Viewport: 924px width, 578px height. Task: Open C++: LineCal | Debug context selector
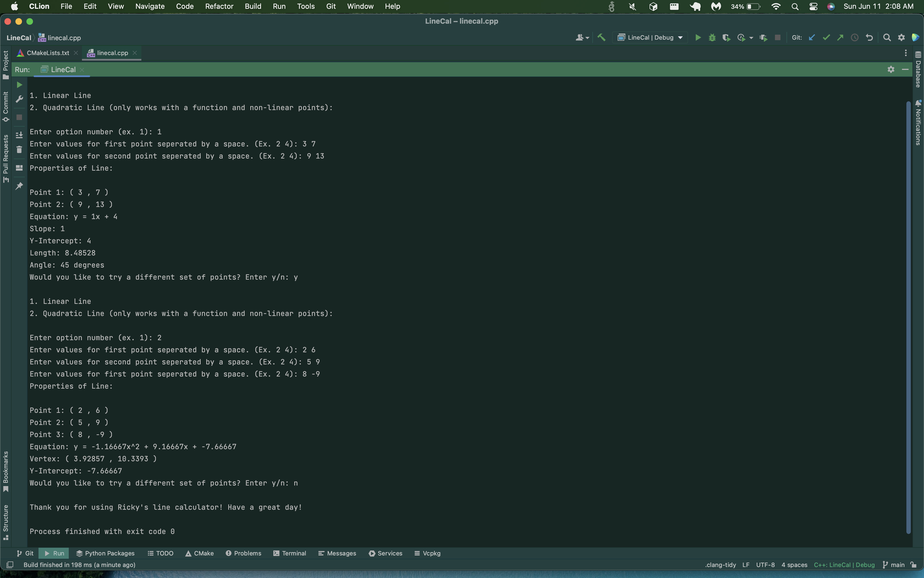click(844, 565)
